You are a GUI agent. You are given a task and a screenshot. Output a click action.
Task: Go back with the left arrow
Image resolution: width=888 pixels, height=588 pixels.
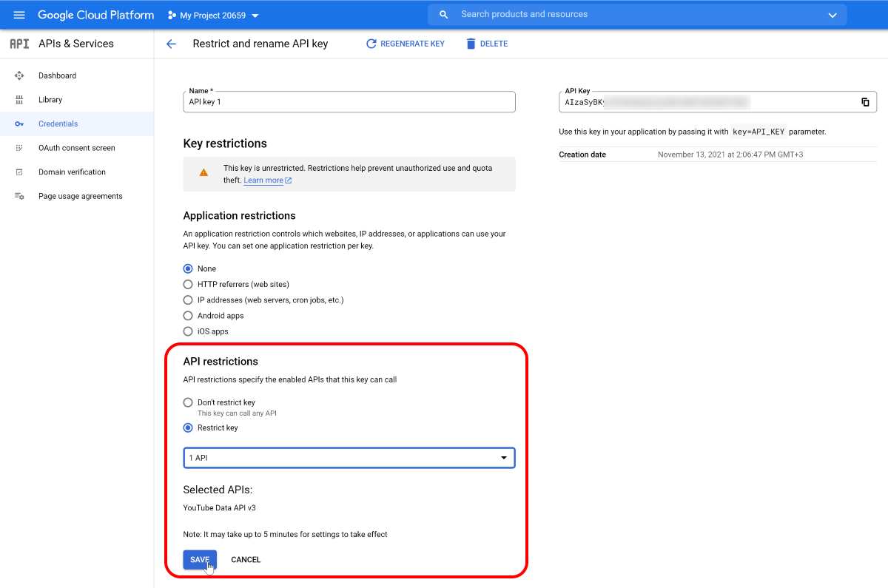tap(171, 44)
